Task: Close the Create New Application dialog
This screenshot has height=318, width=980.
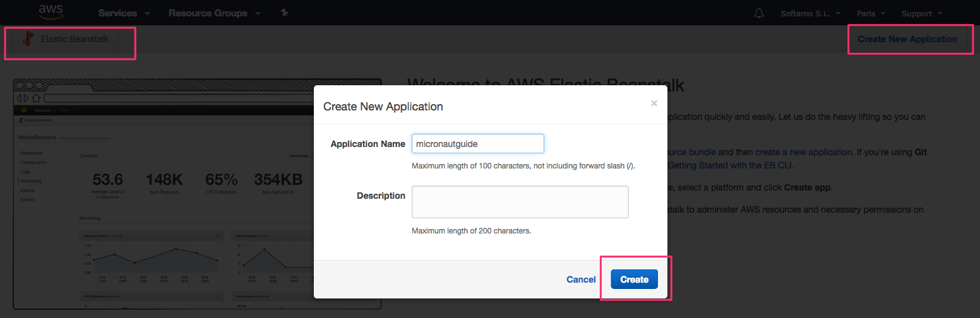Action: pyautogui.click(x=654, y=103)
